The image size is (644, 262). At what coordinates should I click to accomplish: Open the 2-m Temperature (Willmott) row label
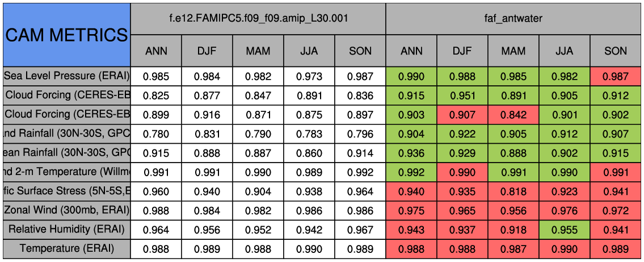(66, 172)
